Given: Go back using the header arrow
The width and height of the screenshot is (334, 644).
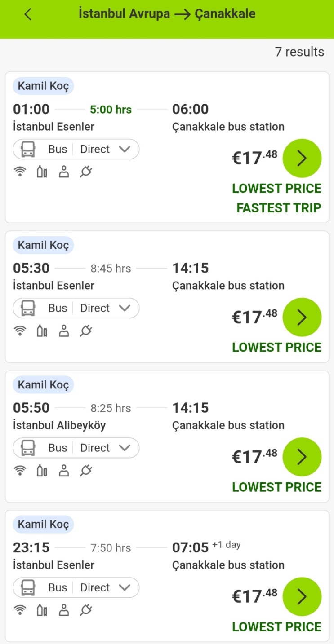Looking at the screenshot, I should pyautogui.click(x=28, y=14).
